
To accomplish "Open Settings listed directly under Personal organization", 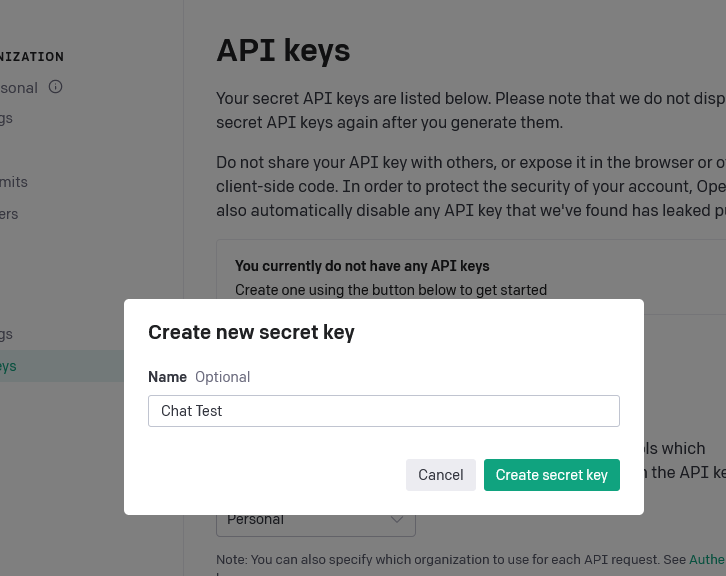I will tap(6, 119).
